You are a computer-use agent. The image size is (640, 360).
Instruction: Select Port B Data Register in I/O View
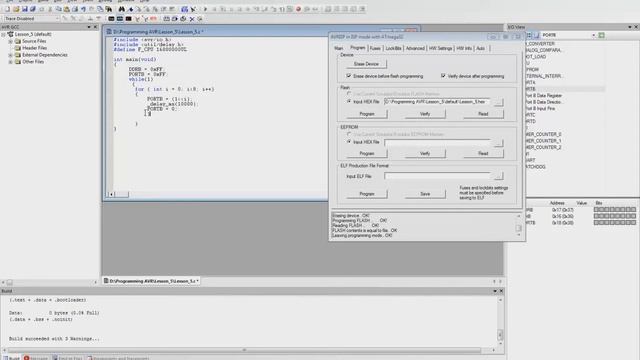click(543, 96)
